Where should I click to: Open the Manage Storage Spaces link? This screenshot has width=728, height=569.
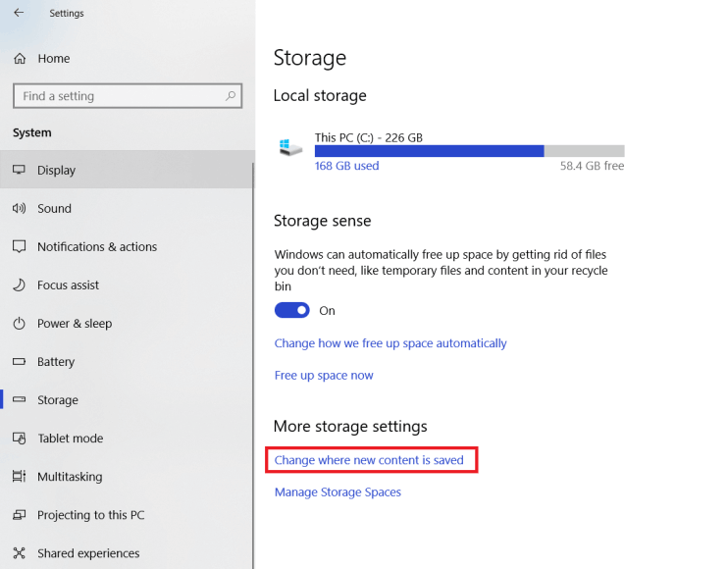[x=338, y=492]
